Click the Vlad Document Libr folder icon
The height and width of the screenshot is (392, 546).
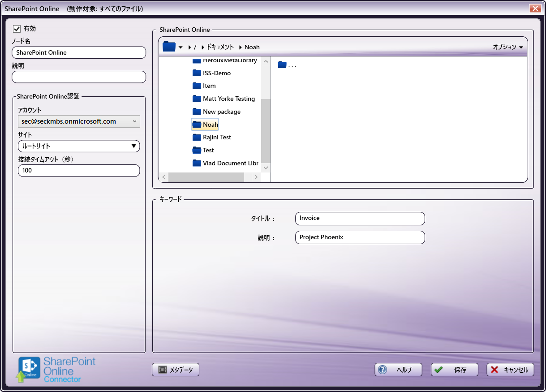coord(197,163)
